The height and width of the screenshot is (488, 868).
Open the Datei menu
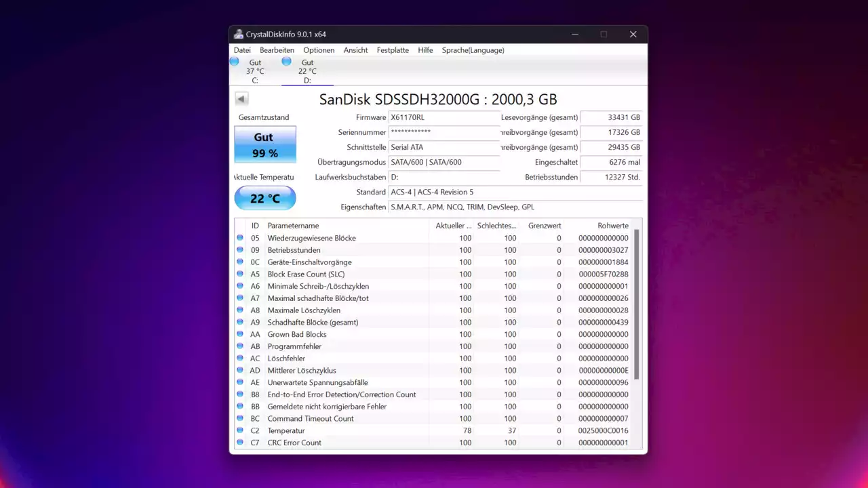click(x=242, y=50)
